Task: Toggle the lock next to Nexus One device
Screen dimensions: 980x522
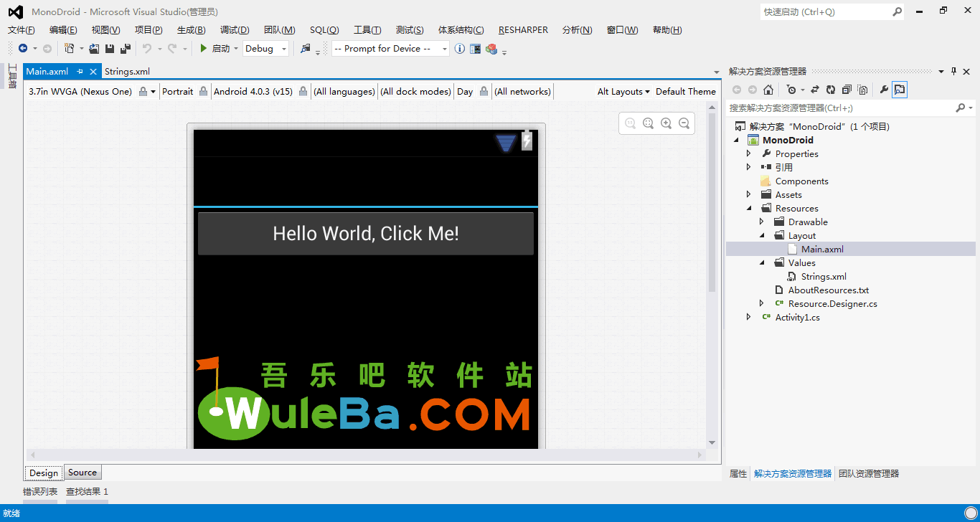Action: coord(143,91)
